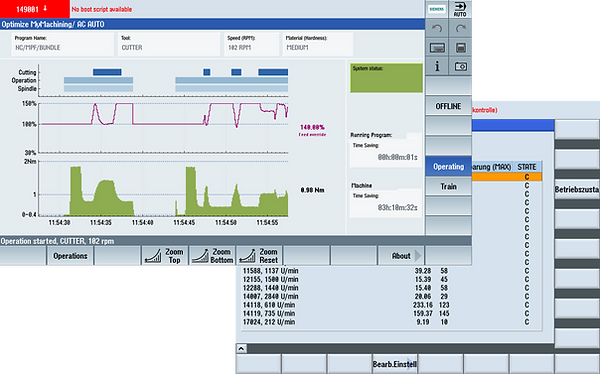The width and height of the screenshot is (600, 374).
Task: Click the 'No boot script available' message
Action: [102, 9]
